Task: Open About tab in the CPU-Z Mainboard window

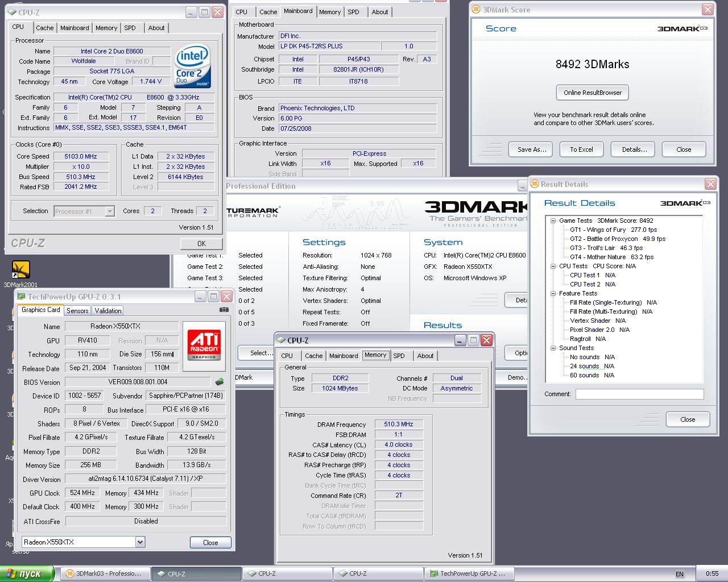Action: [380, 12]
